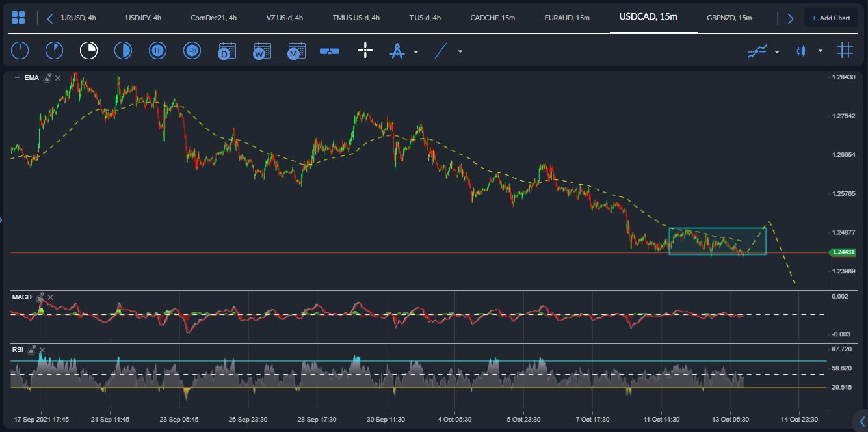Open the candlestick chart type dropdown

(x=821, y=50)
